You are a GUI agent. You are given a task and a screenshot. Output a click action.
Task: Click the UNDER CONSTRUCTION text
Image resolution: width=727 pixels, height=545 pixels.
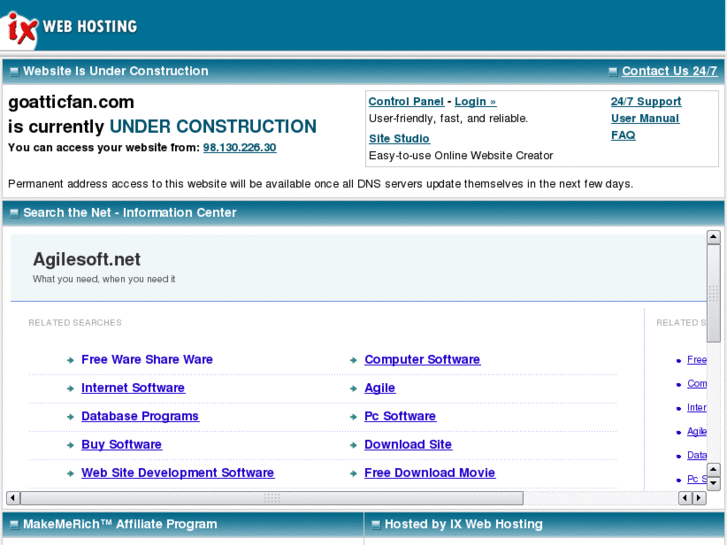click(213, 127)
